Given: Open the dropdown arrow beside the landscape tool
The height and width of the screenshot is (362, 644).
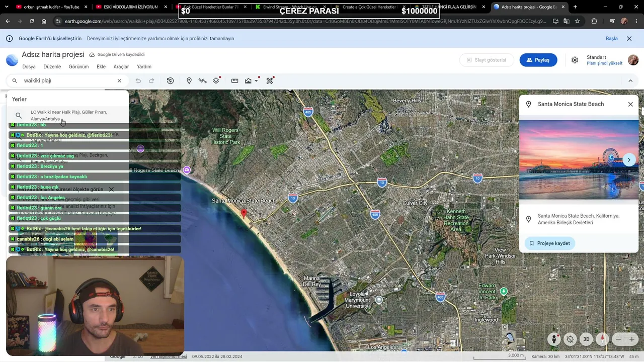Looking at the screenshot, I should pyautogui.click(x=257, y=80).
